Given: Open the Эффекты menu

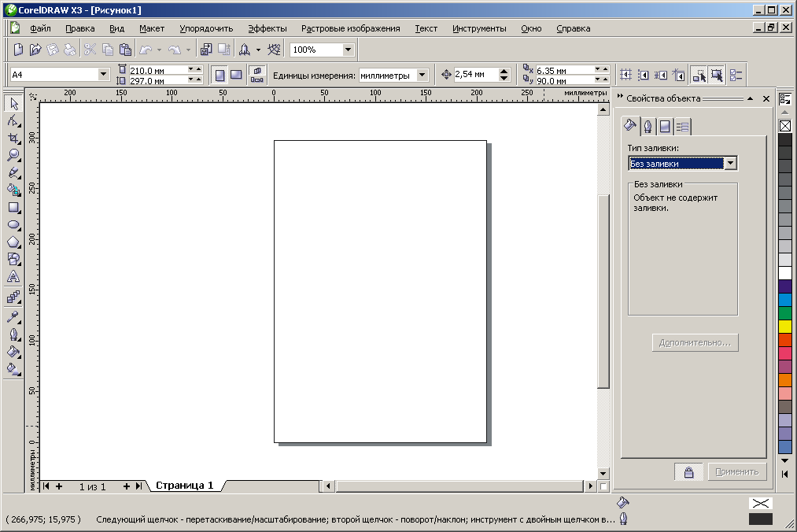Looking at the screenshot, I should pos(268,28).
